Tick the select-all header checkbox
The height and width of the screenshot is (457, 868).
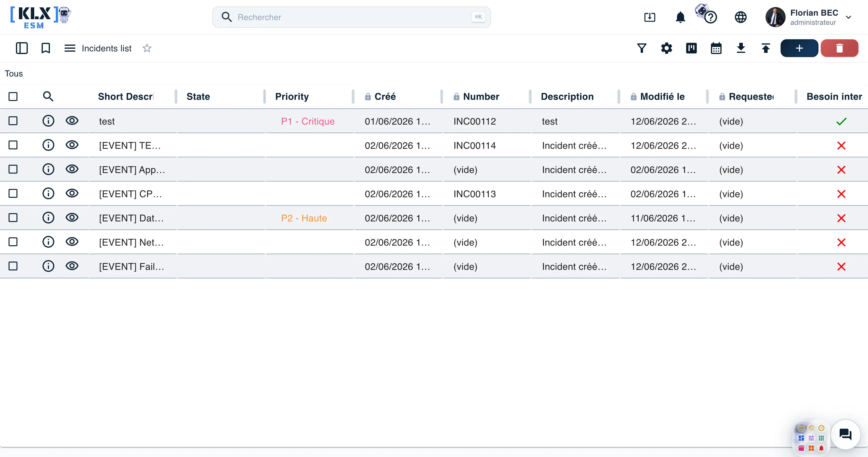pyautogui.click(x=13, y=96)
